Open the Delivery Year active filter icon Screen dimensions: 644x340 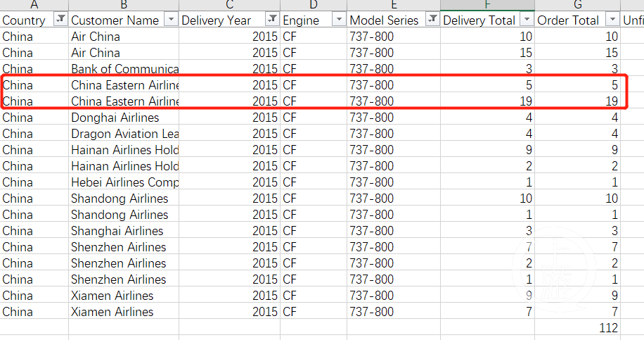point(271,20)
